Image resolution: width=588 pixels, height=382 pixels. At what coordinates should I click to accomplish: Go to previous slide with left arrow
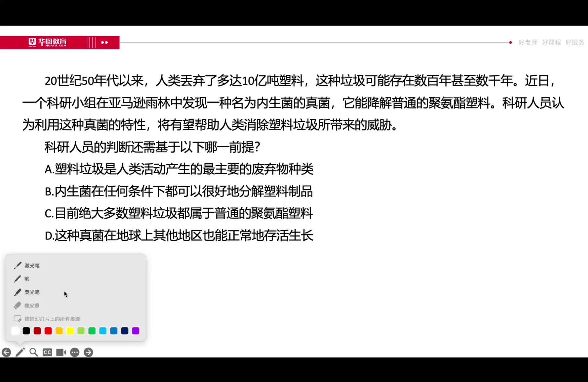coord(6,353)
